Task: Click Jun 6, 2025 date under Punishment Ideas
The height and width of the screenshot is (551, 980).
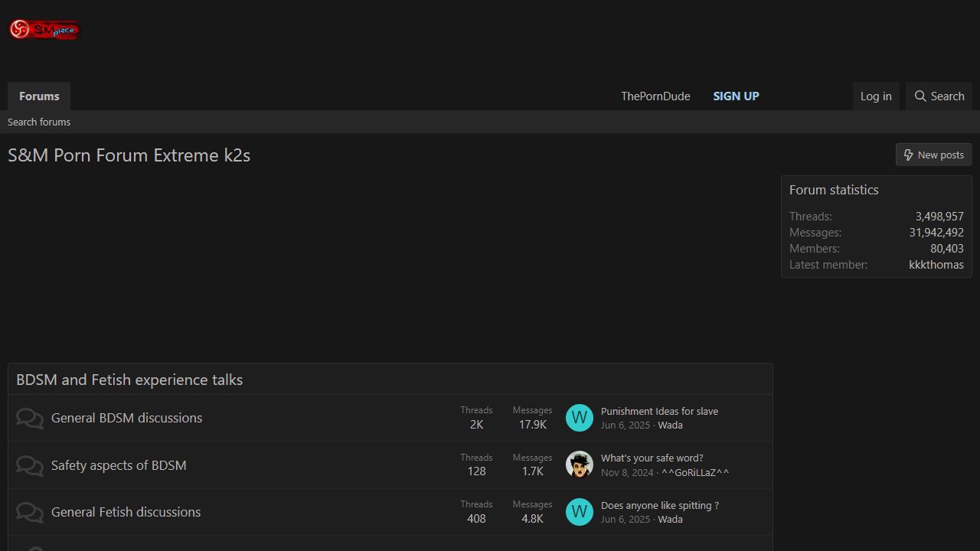Action: click(626, 425)
